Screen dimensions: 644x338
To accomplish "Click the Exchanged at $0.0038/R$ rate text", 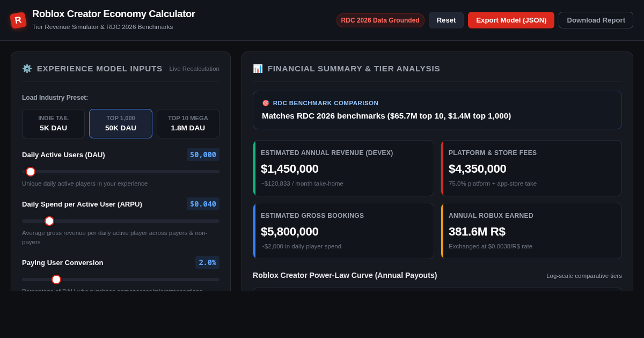I will pos(491,246).
